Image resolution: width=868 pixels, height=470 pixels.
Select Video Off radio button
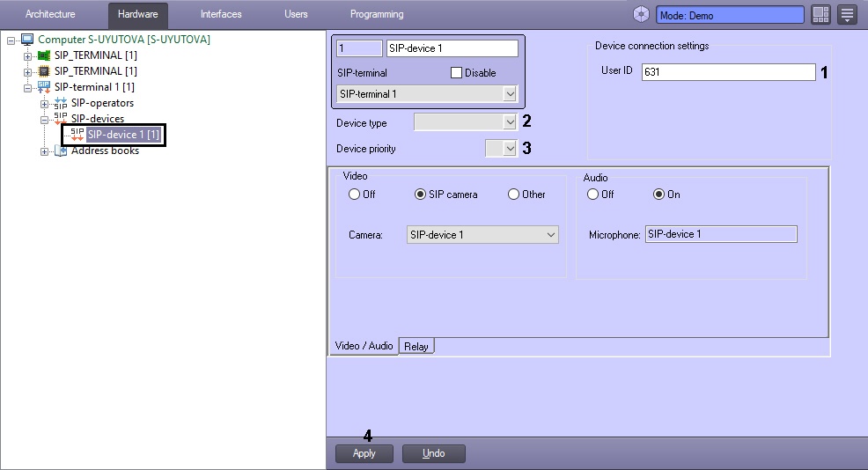355,195
